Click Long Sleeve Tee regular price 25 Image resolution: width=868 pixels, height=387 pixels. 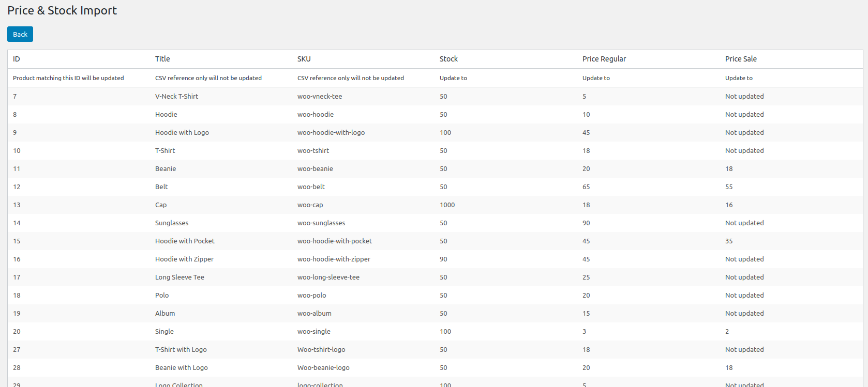click(x=586, y=277)
